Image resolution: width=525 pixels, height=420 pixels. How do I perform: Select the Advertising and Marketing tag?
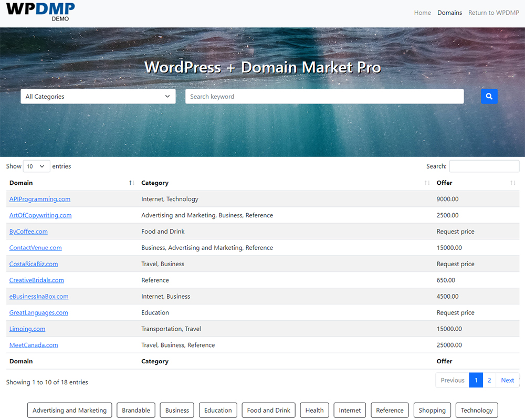tap(69, 411)
